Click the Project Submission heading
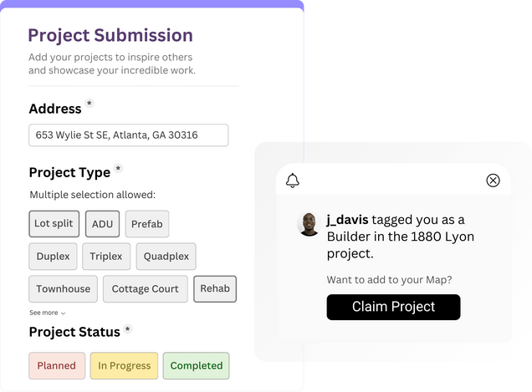This screenshot has width=532, height=392. (110, 35)
